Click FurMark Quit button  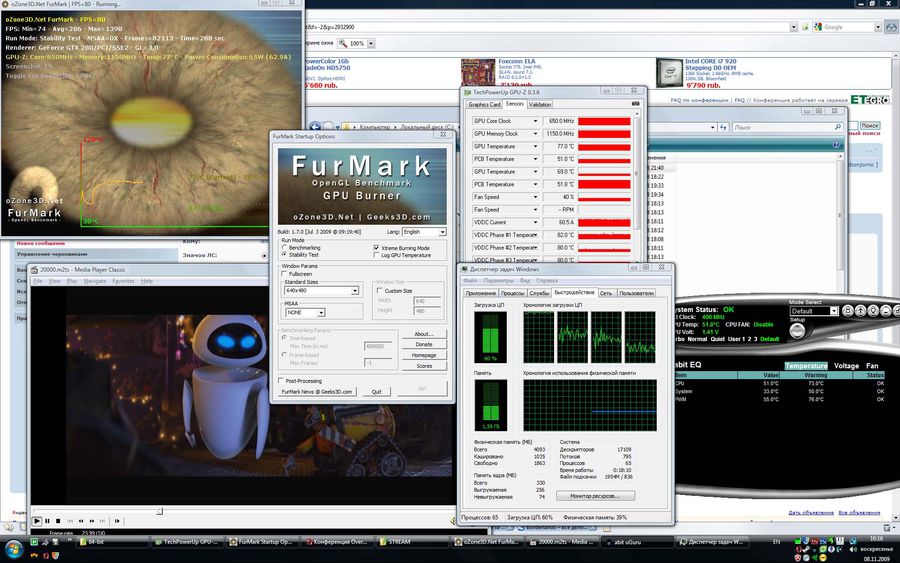(x=377, y=391)
